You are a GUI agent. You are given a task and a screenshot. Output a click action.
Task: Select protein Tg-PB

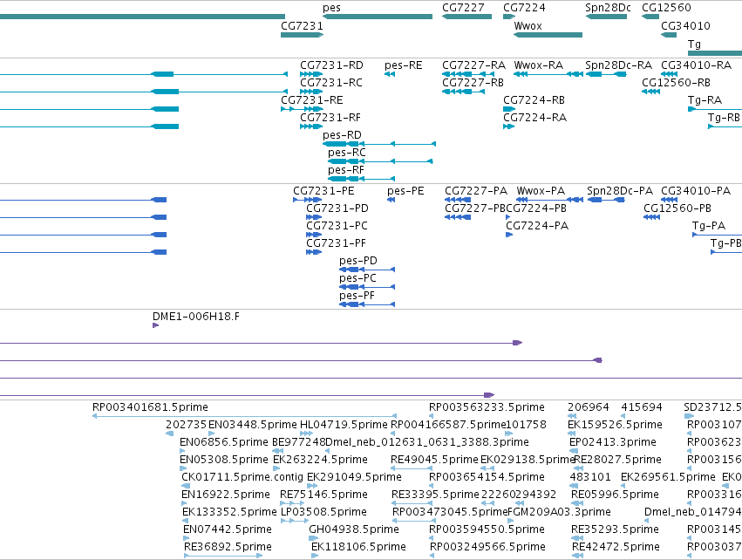(726, 243)
